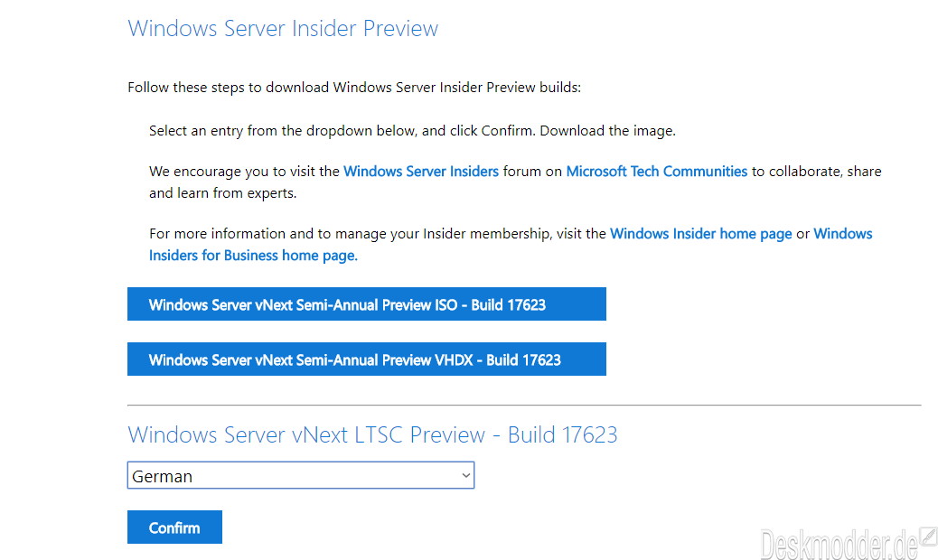
Task: Download Semi-Annual Preview ISO Build 17623
Action: tap(367, 304)
